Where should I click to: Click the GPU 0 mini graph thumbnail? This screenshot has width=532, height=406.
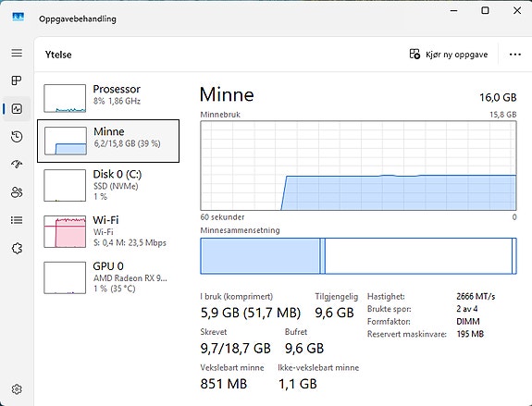click(65, 277)
